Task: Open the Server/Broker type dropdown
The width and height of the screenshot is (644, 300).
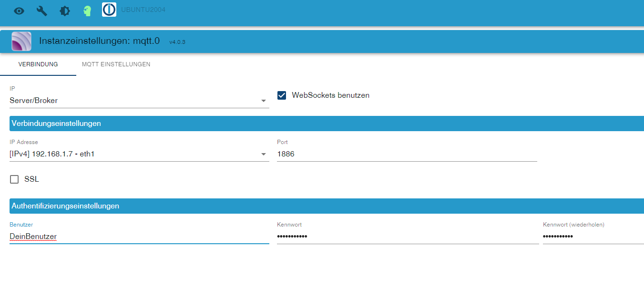Action: click(x=138, y=101)
